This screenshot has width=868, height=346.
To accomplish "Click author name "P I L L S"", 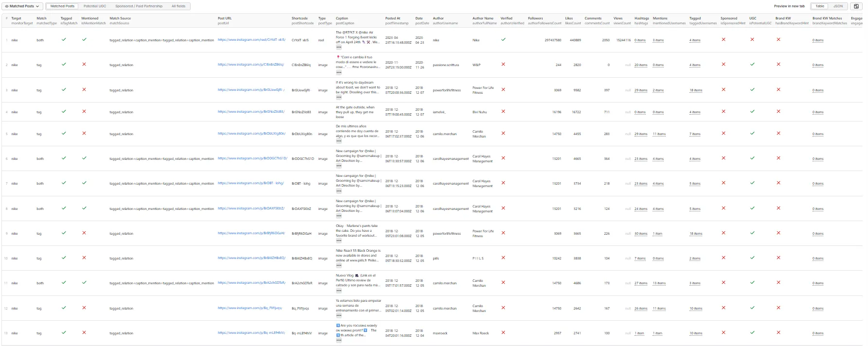I will [x=478, y=259].
